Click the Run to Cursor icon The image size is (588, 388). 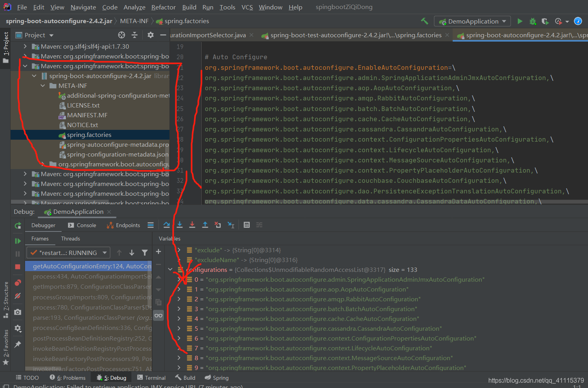(231, 225)
